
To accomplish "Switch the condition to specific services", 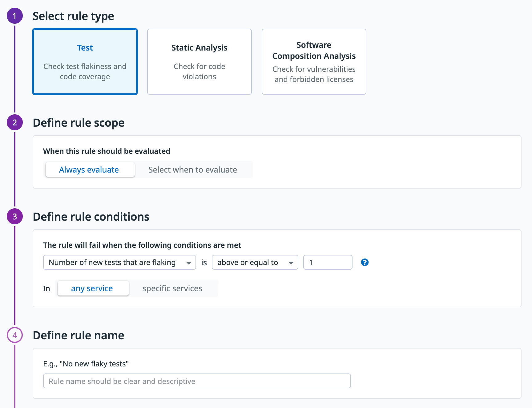I will click(x=172, y=288).
